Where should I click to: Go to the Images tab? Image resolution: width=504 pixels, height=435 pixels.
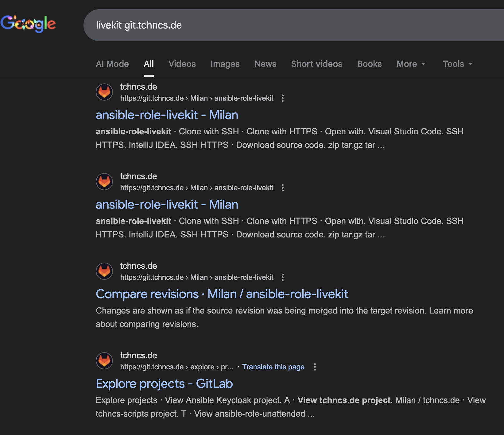pyautogui.click(x=225, y=64)
